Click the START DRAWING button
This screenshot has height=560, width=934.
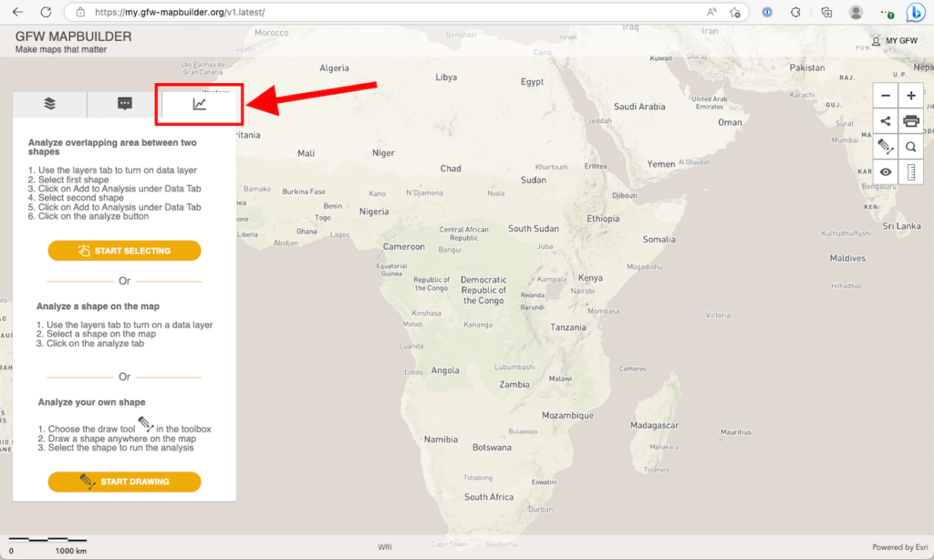pos(124,482)
